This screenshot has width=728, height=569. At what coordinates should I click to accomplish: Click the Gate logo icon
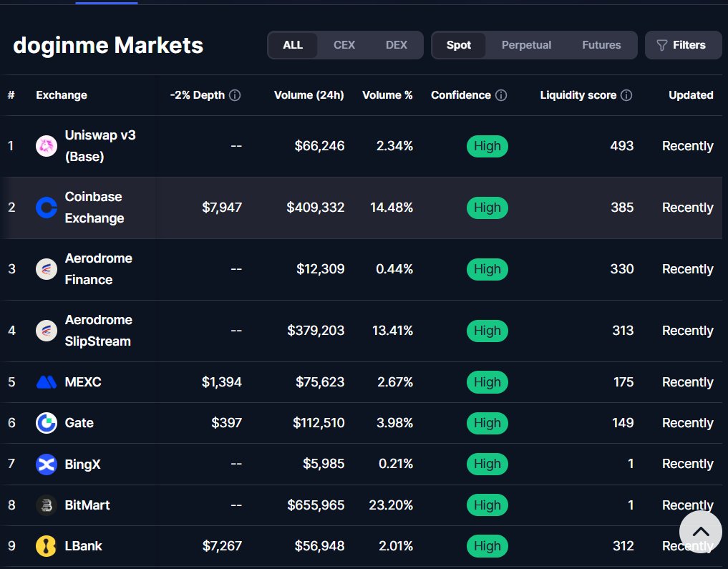point(47,423)
